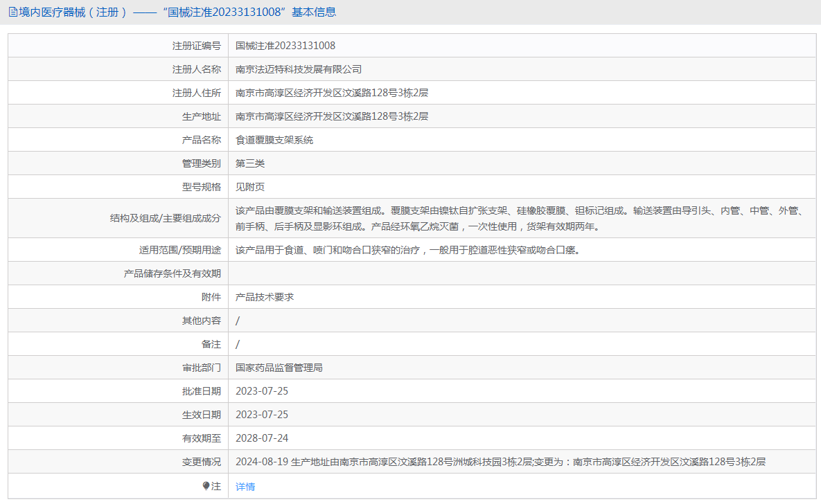Screen dimensions: 821x504
Task: Click registrant name 南京法迈特科技发展有限公司
Action: click(x=299, y=69)
